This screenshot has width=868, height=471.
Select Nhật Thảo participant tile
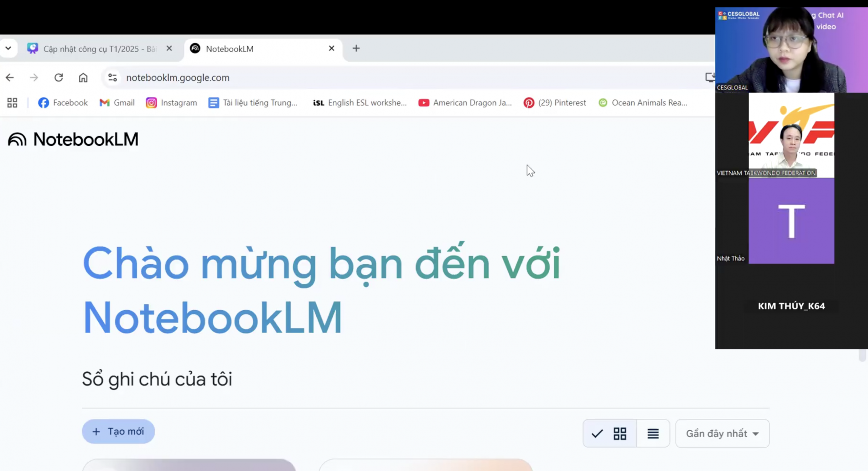click(x=791, y=221)
